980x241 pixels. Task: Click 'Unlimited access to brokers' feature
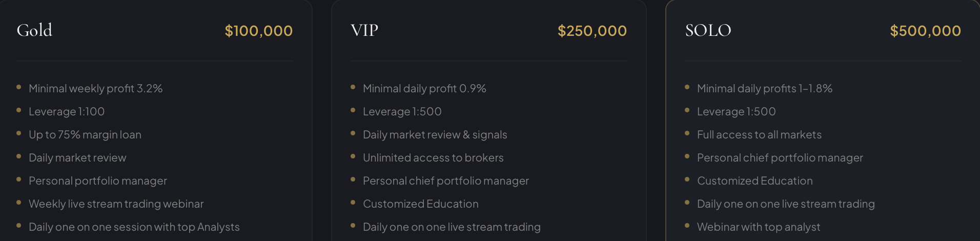pos(433,158)
